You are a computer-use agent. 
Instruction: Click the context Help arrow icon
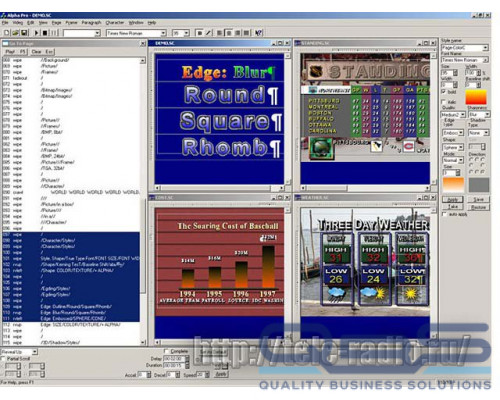(x=258, y=33)
